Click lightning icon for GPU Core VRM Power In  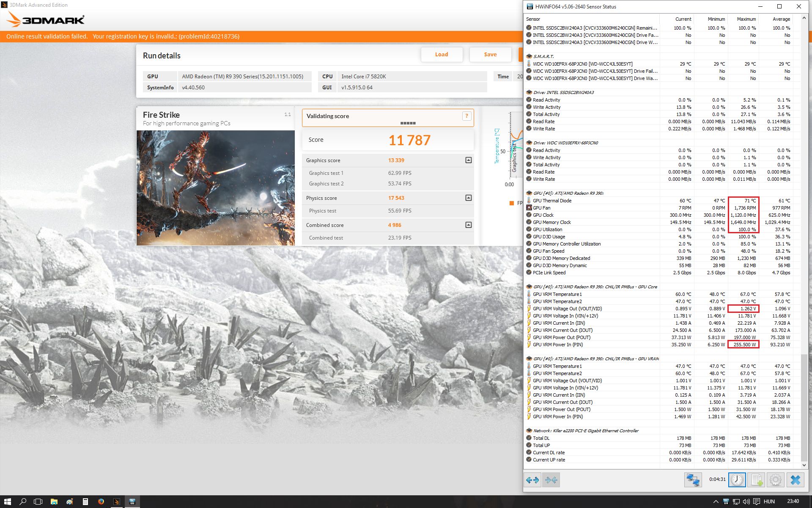point(529,345)
